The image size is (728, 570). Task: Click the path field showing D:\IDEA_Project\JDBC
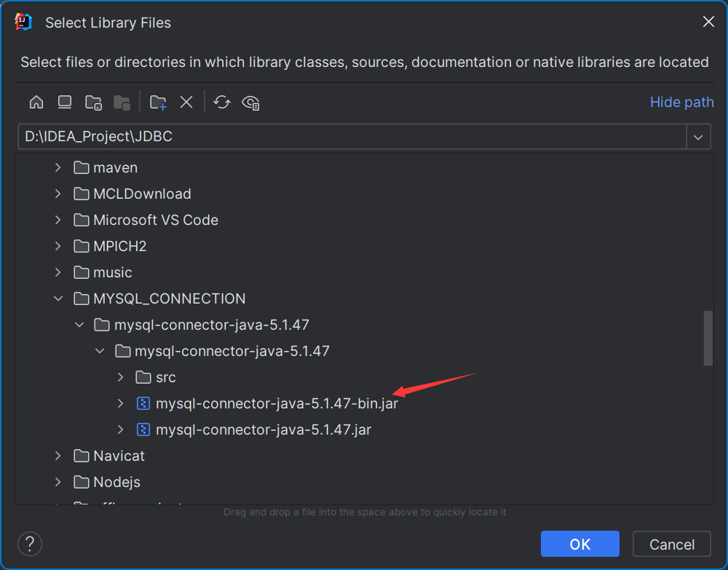(352, 136)
